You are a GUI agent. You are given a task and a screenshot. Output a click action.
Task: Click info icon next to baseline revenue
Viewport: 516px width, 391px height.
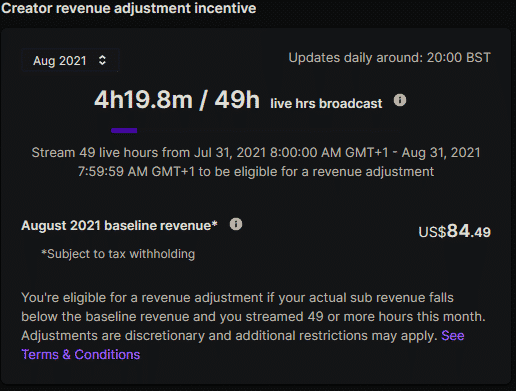coord(236,224)
